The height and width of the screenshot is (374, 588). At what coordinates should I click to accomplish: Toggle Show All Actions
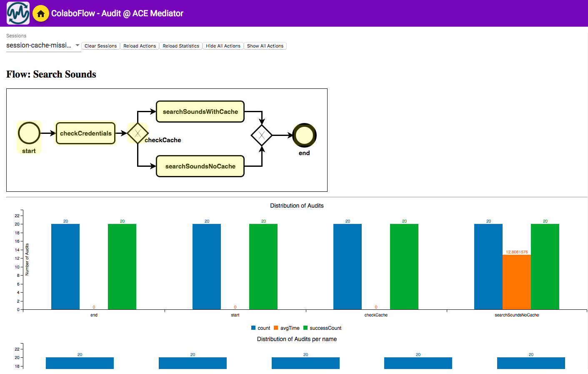coord(265,46)
